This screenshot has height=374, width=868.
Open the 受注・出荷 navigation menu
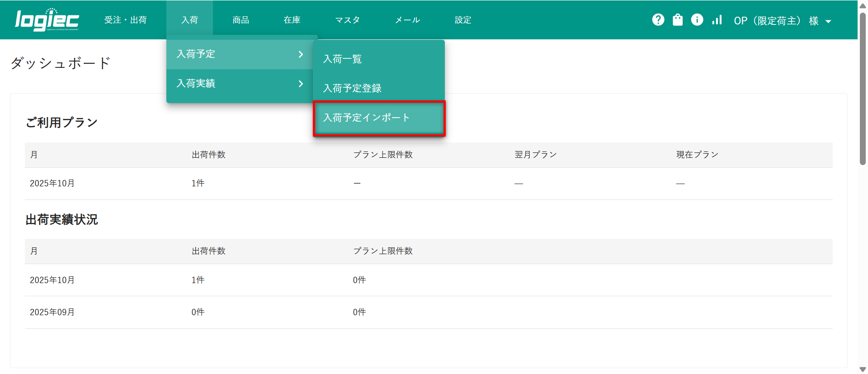[x=125, y=20]
